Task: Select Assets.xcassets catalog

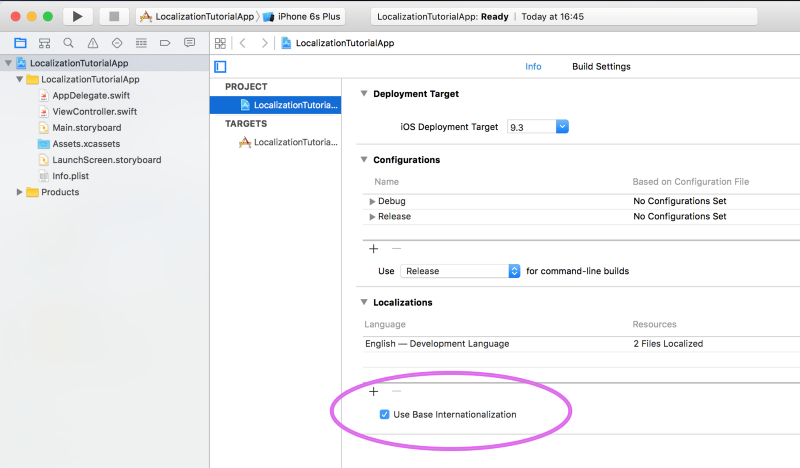Action: (x=86, y=143)
